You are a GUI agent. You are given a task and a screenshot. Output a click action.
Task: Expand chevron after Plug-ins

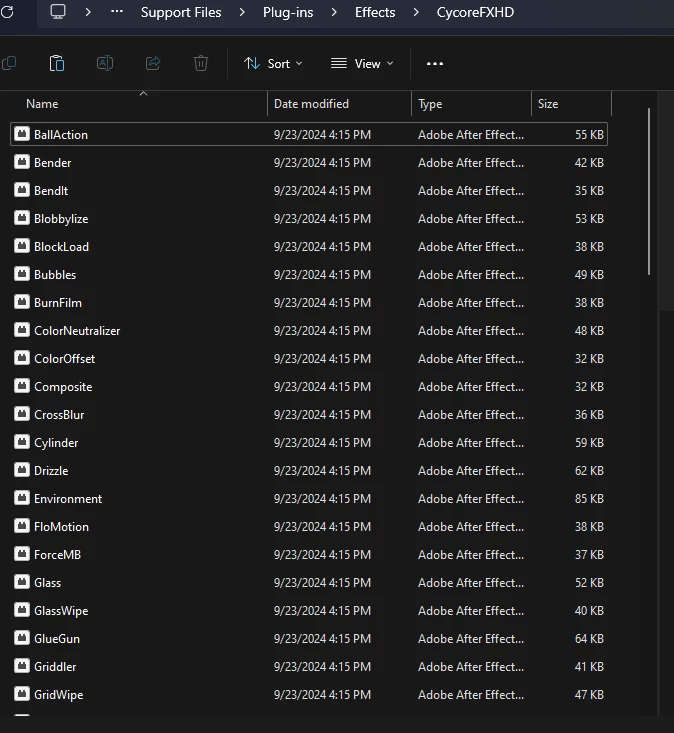tap(334, 12)
